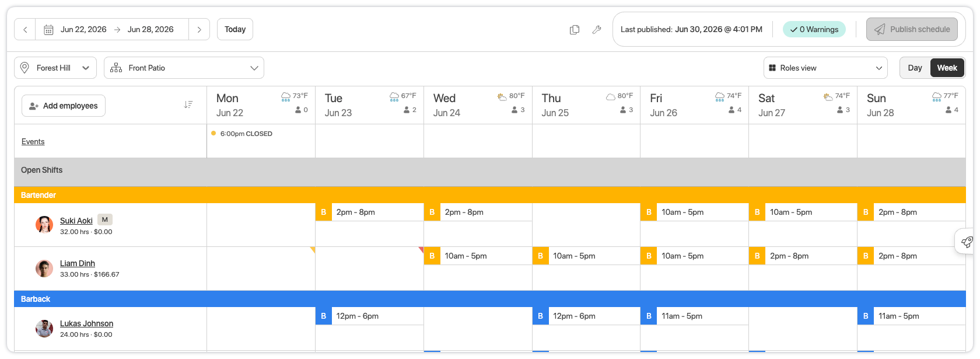
Task: Open Lukas Johnson's Friday 11am - 5pm shift
Action: (694, 316)
